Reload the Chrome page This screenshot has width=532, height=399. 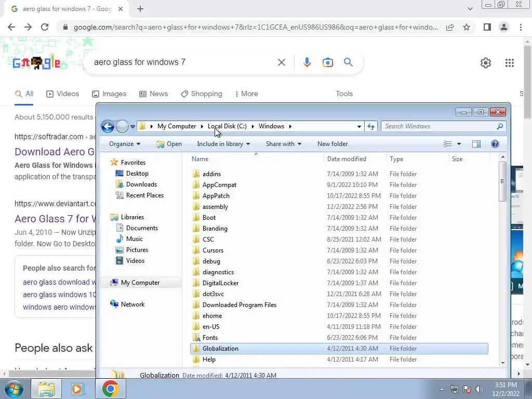click(45, 27)
